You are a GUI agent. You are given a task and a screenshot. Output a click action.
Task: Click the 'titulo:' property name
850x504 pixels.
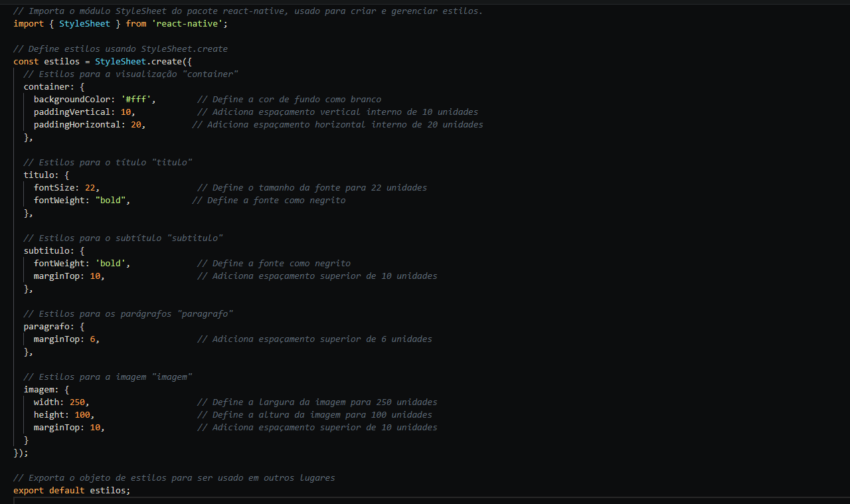41,175
